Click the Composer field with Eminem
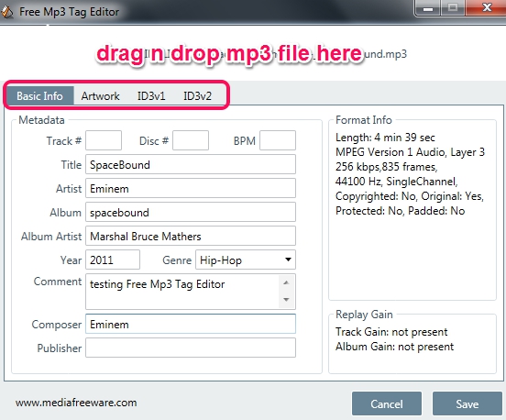The image size is (506, 420). 191,324
